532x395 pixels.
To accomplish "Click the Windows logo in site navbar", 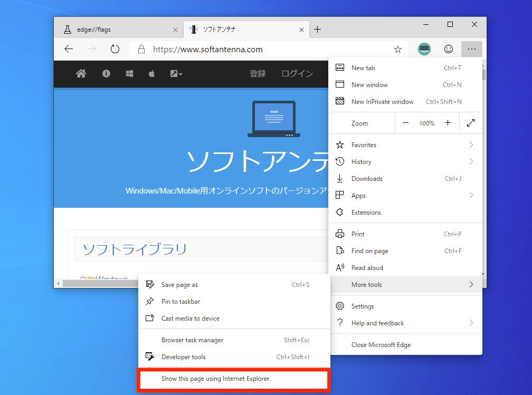I will click(129, 74).
